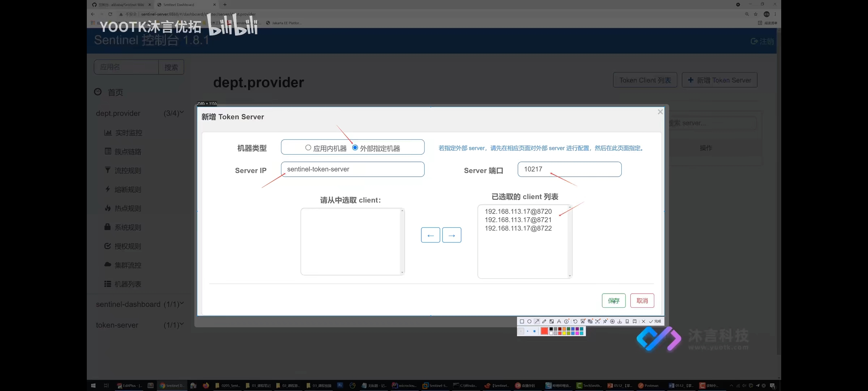Select the arrow annotation tool
Image resolution: width=868 pixels, height=391 pixels.
pyautogui.click(x=537, y=321)
